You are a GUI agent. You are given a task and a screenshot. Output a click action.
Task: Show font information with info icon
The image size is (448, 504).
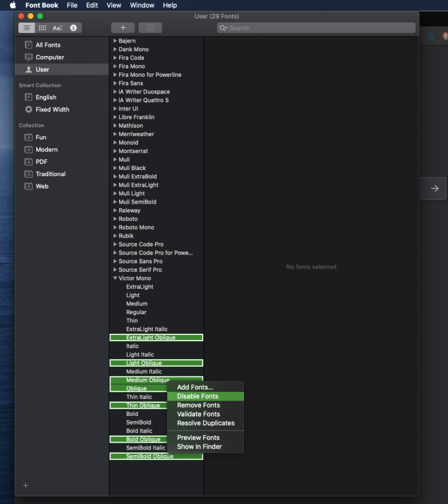pos(74,28)
